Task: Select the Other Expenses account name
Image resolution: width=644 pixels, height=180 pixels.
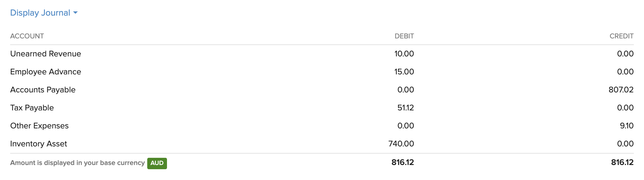Action: tap(40, 126)
